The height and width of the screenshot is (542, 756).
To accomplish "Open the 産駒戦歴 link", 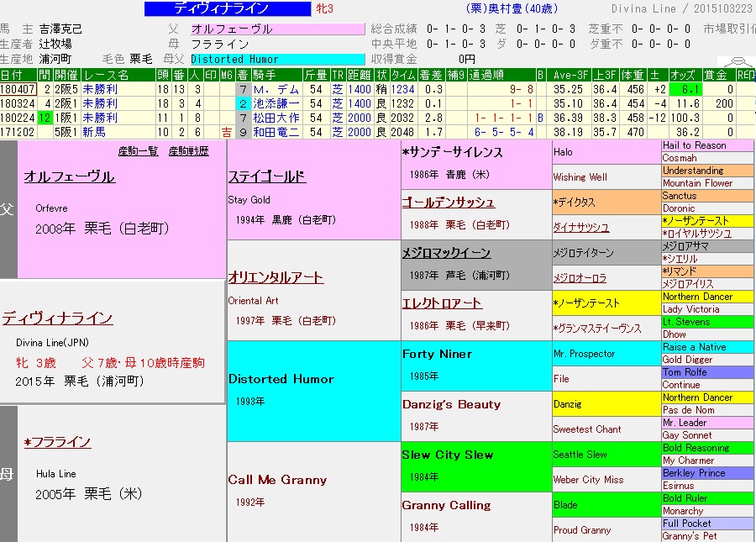I will coord(188,151).
